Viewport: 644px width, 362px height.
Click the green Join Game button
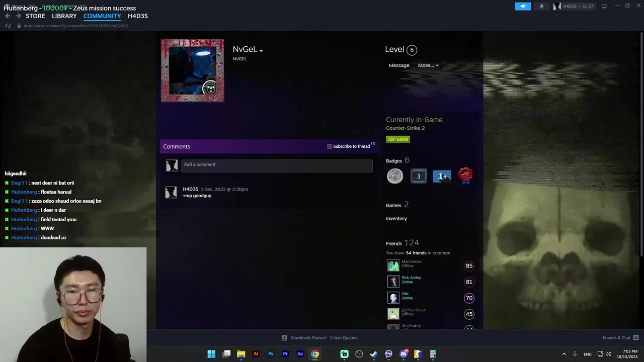398,139
